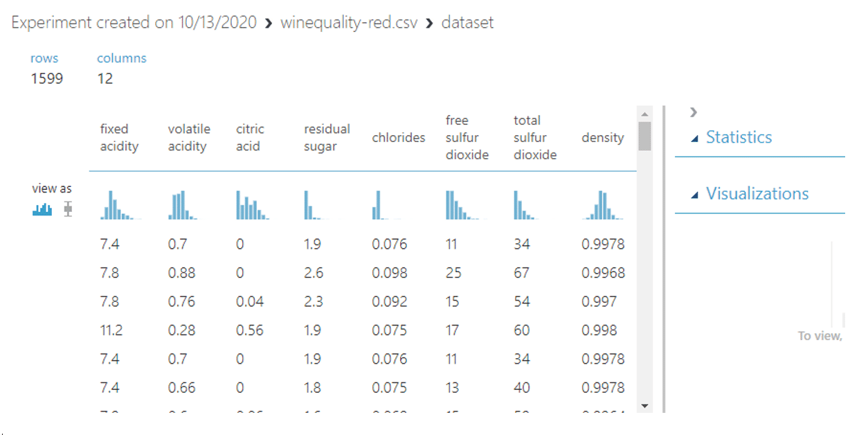Image resolution: width=868 pixels, height=435 pixels.
Task: Switch view to box plot icon
Action: (x=67, y=209)
